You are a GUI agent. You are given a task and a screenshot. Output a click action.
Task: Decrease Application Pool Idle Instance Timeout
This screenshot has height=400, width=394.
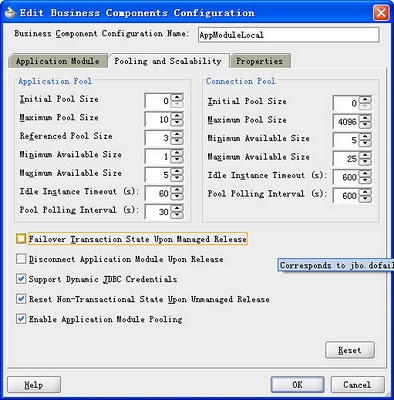177,196
